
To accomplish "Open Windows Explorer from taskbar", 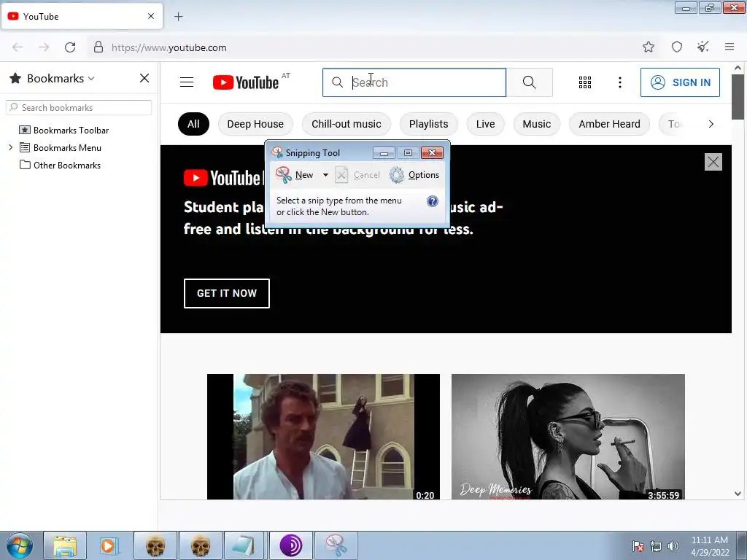I will 65,545.
